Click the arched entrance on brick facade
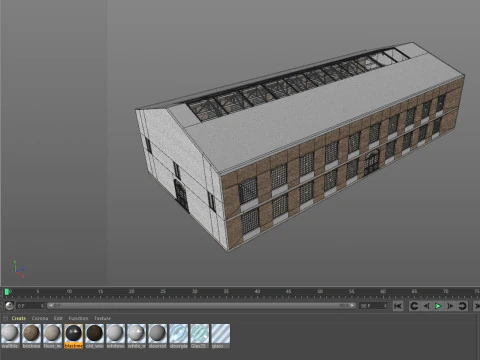This screenshot has height=360, width=480. coord(371,162)
